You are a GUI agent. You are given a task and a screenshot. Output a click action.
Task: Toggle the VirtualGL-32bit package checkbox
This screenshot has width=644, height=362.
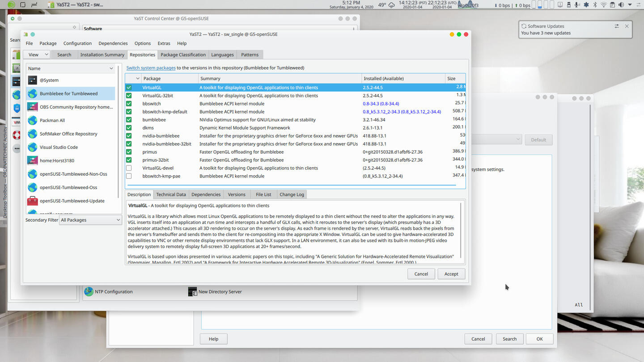(x=129, y=96)
